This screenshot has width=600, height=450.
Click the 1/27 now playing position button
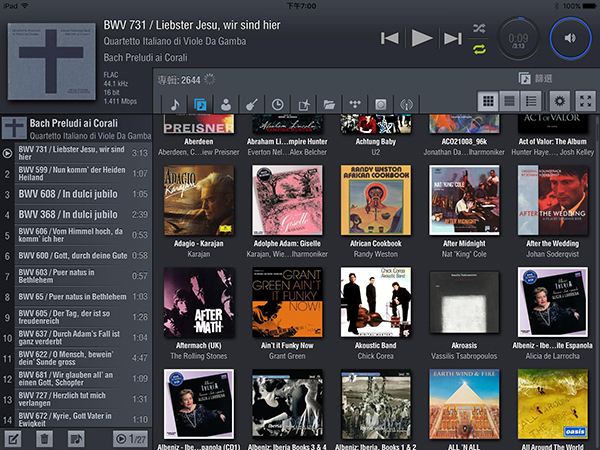[130, 439]
